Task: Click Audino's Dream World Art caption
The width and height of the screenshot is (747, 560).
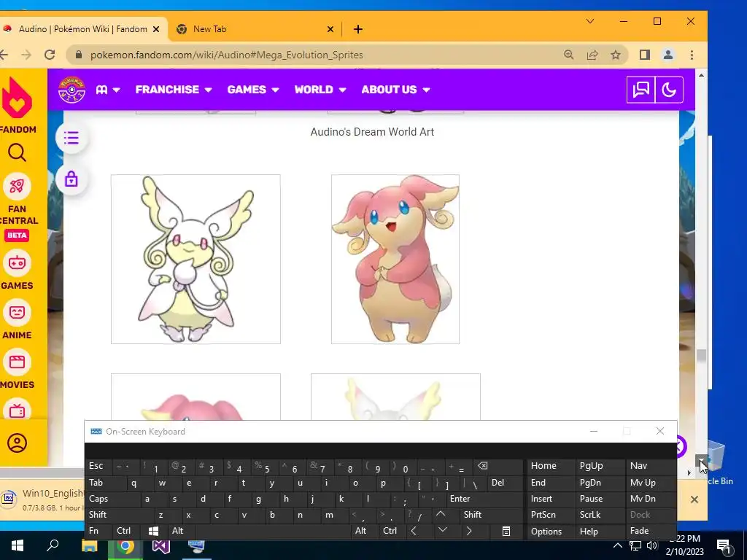Action: click(x=372, y=132)
